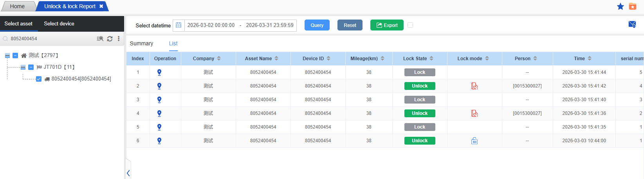Click the calendar icon beside Select datetime

click(x=179, y=25)
